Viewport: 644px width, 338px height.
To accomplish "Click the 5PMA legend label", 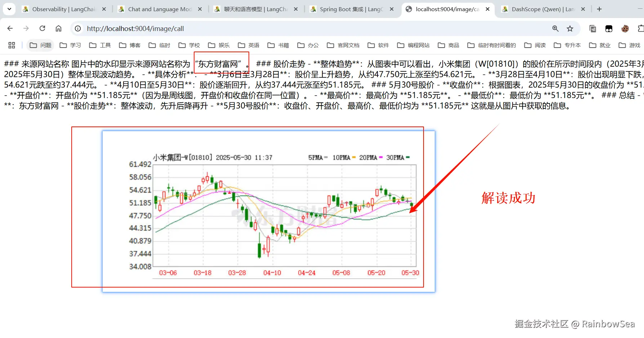I will (316, 157).
